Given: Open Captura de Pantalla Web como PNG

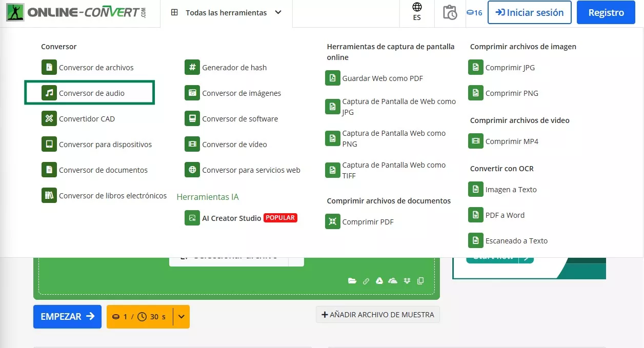Looking at the screenshot, I should point(385,138).
